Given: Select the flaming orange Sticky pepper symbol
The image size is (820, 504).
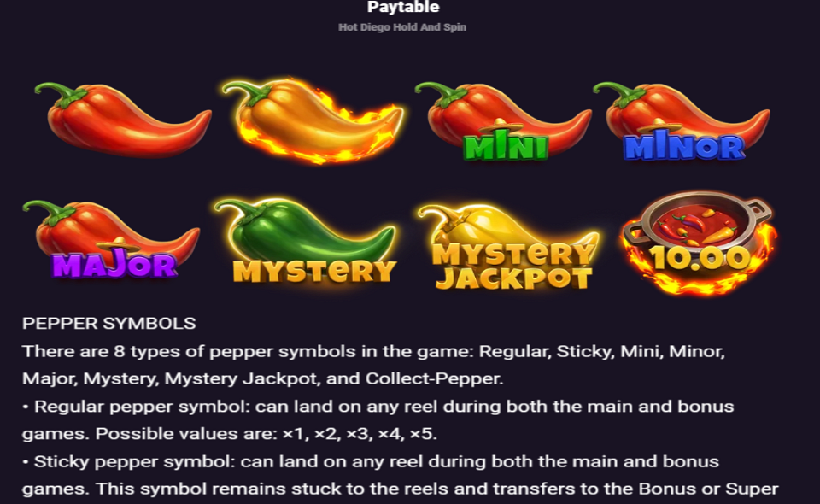Looking at the screenshot, I should tap(313, 120).
